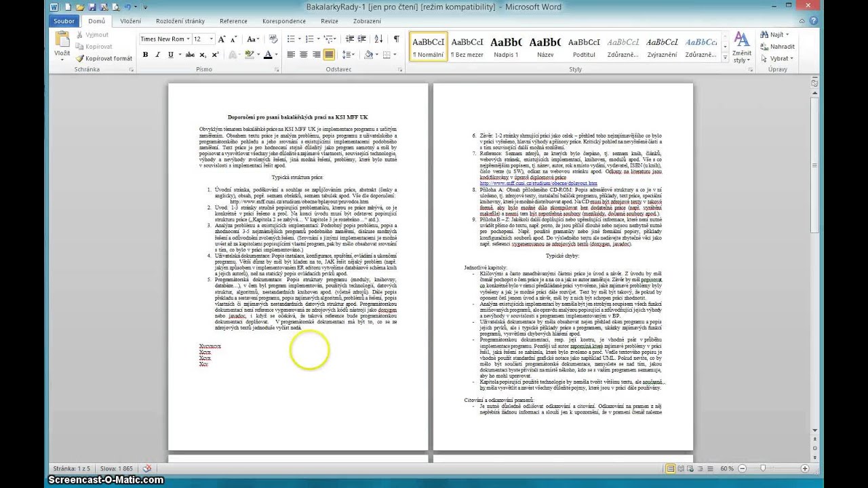Click the Increase Indent icon
This screenshot has height=488, width=868.
point(362,39)
